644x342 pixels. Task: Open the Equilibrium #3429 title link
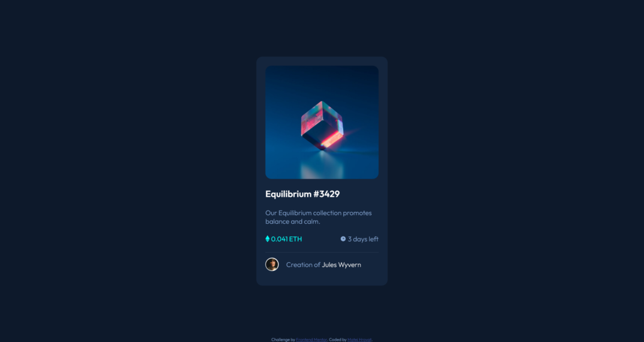(x=303, y=194)
